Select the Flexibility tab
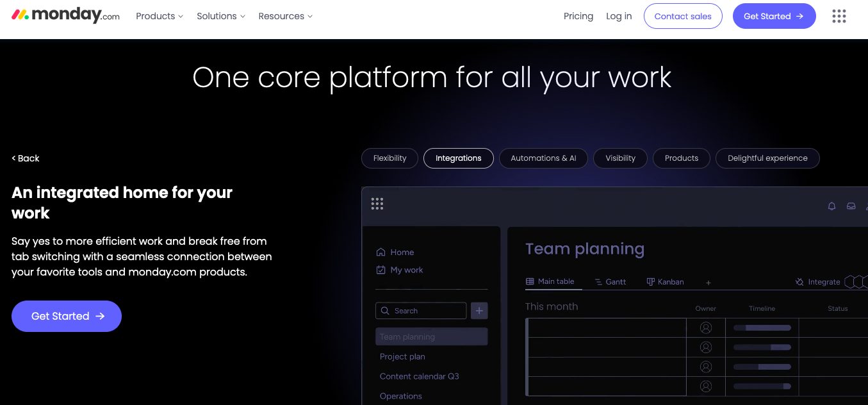This screenshot has height=405, width=868. pyautogui.click(x=390, y=158)
